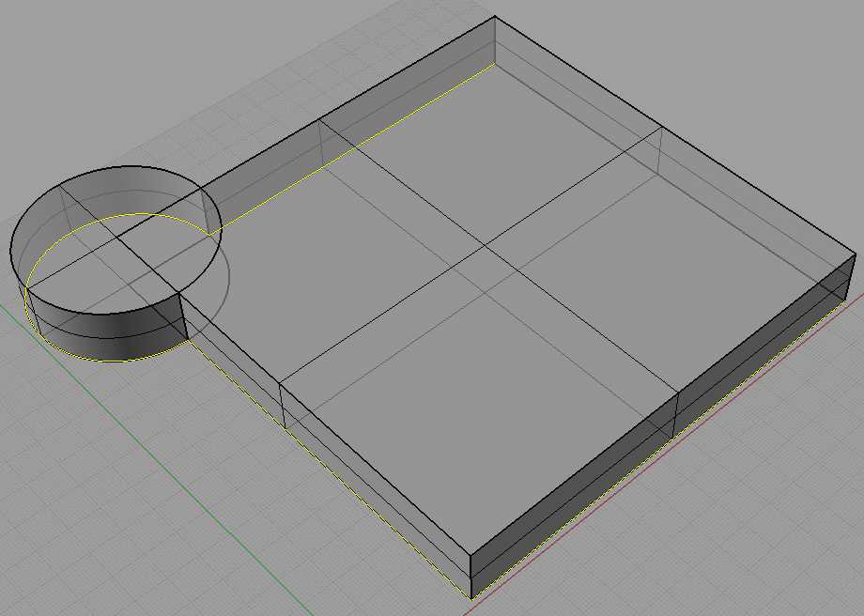Select the vertical edge at box's front corner
864x616 pixels.
(470, 573)
